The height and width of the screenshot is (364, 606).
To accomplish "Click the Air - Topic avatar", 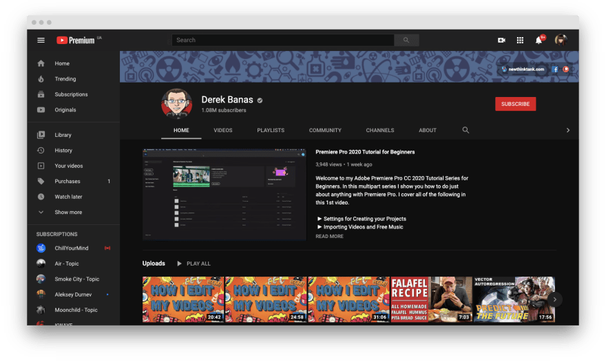I will click(x=41, y=264).
